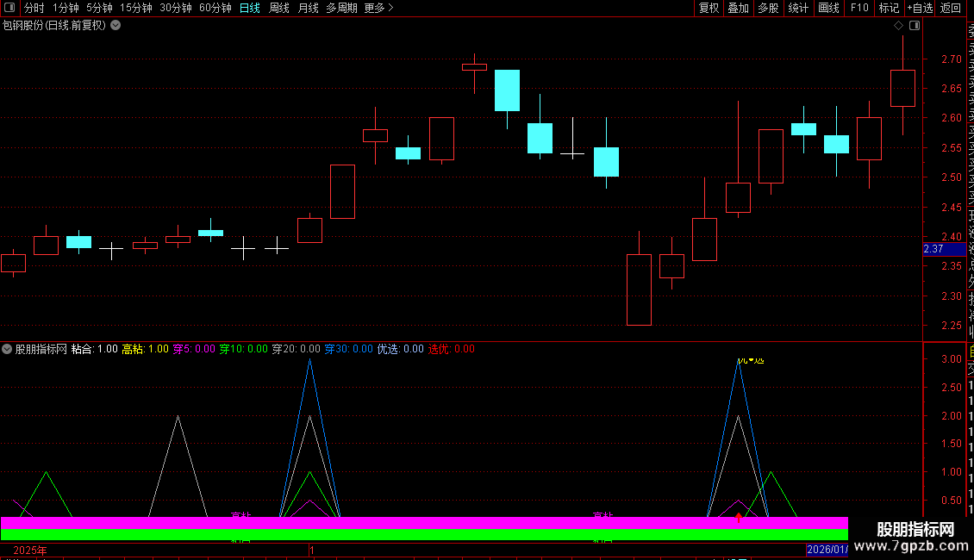Click the 高粘: 1.00 indicator value
The image size is (974, 560).
(146, 349)
